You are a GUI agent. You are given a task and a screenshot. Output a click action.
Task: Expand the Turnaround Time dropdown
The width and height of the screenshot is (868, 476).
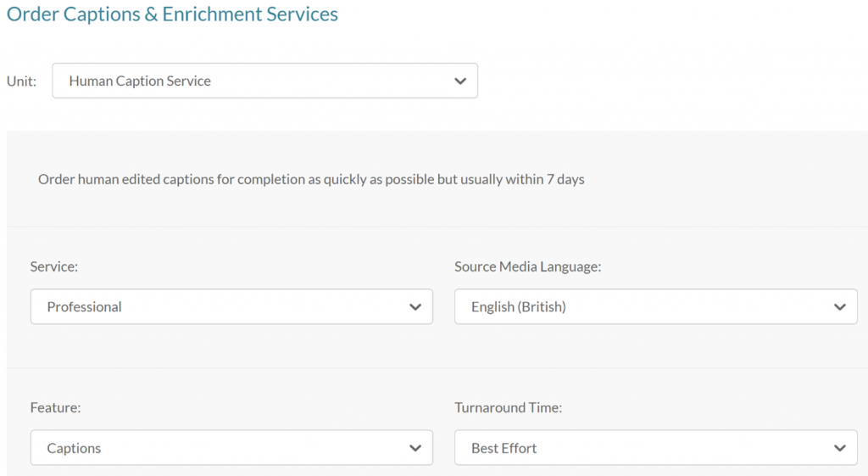(x=656, y=448)
